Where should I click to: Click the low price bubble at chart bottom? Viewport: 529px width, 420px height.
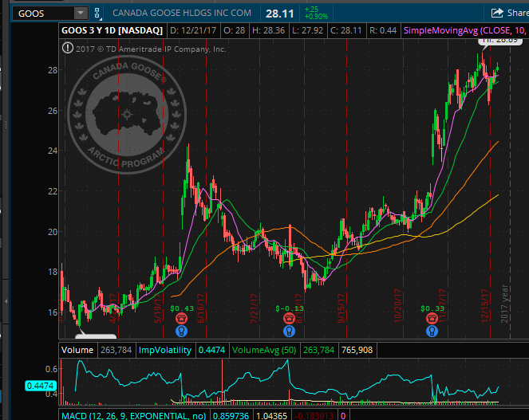pos(96,335)
